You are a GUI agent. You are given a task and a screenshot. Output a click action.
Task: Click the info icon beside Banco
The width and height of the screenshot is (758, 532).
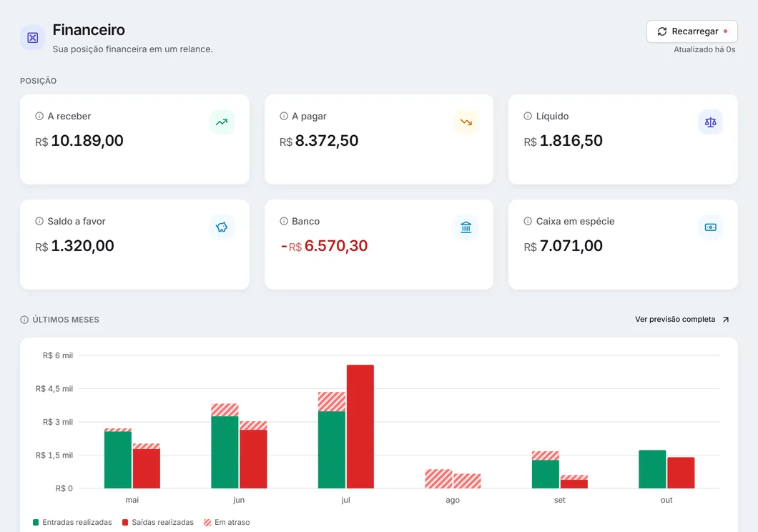[x=284, y=221]
